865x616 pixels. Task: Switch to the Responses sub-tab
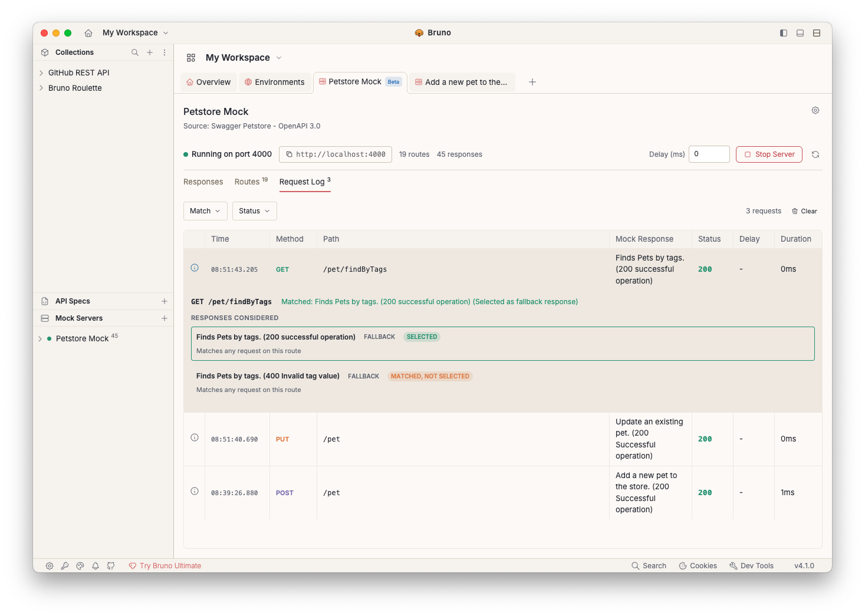click(x=203, y=182)
